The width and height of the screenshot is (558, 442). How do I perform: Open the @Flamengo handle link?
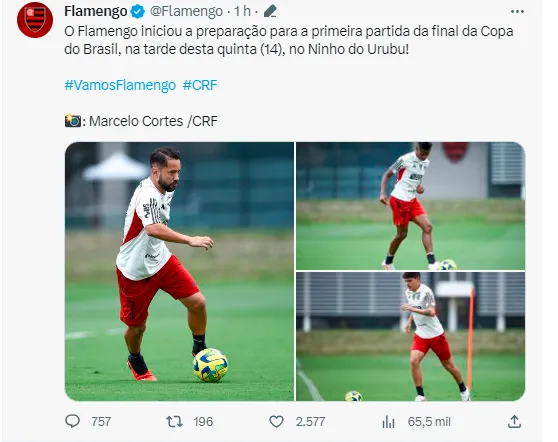[x=186, y=11]
